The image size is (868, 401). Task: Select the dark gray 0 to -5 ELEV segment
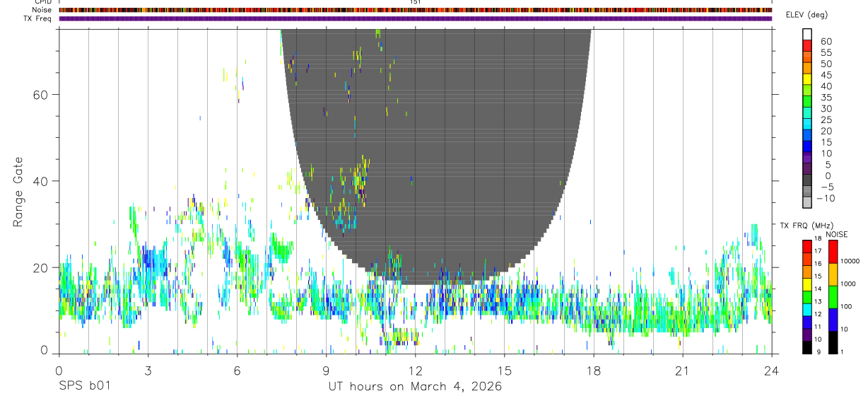click(807, 180)
